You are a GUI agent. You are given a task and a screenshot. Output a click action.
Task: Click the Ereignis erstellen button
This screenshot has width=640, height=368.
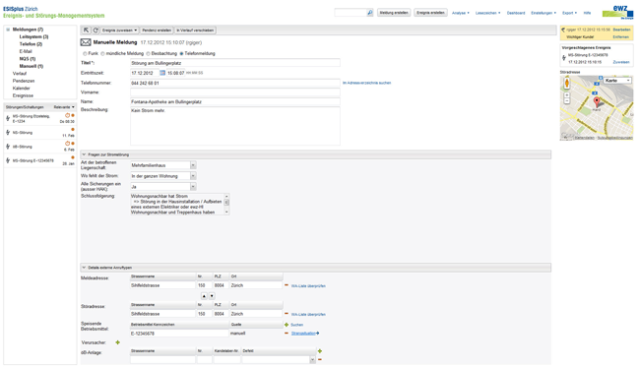click(x=430, y=13)
